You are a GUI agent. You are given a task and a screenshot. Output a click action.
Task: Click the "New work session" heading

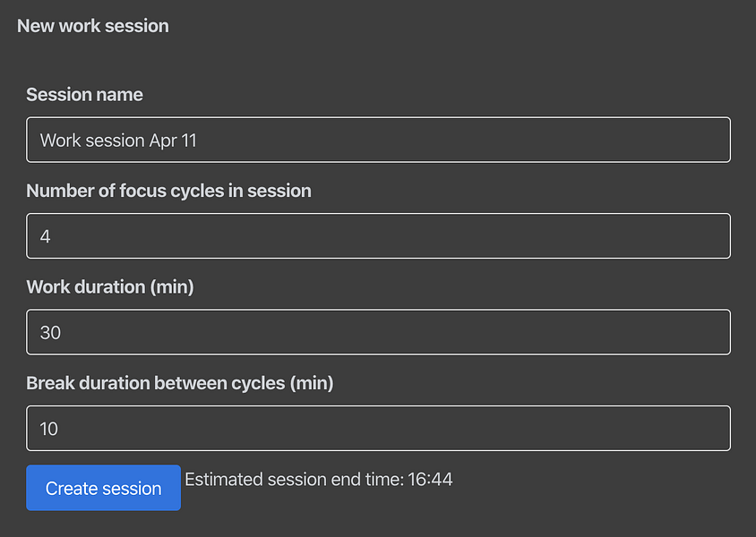(x=93, y=26)
